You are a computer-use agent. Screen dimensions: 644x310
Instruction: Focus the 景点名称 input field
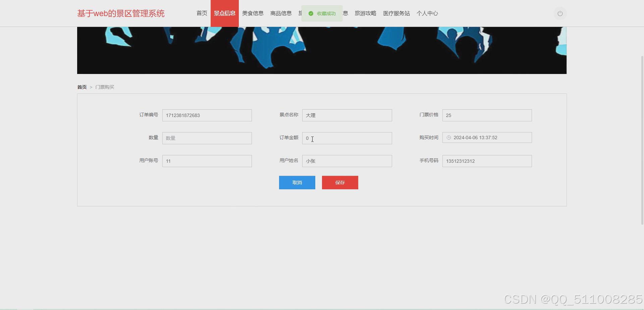pyautogui.click(x=347, y=115)
